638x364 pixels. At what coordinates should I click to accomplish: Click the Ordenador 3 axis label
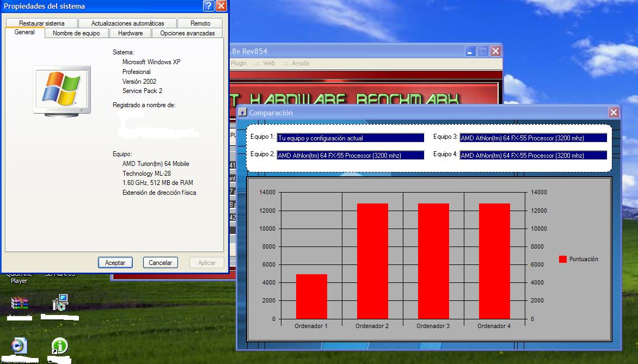[433, 326]
